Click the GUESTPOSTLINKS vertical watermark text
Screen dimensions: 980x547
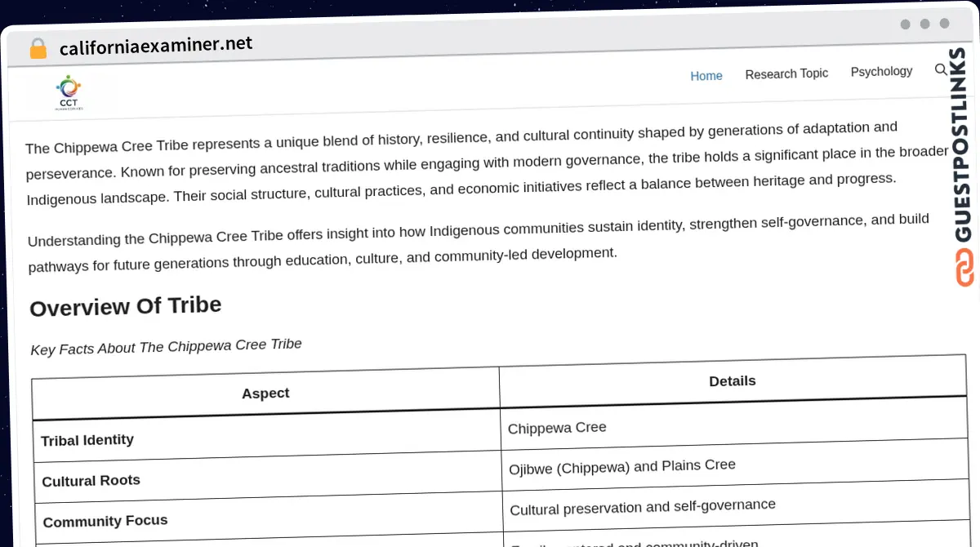pos(964,145)
